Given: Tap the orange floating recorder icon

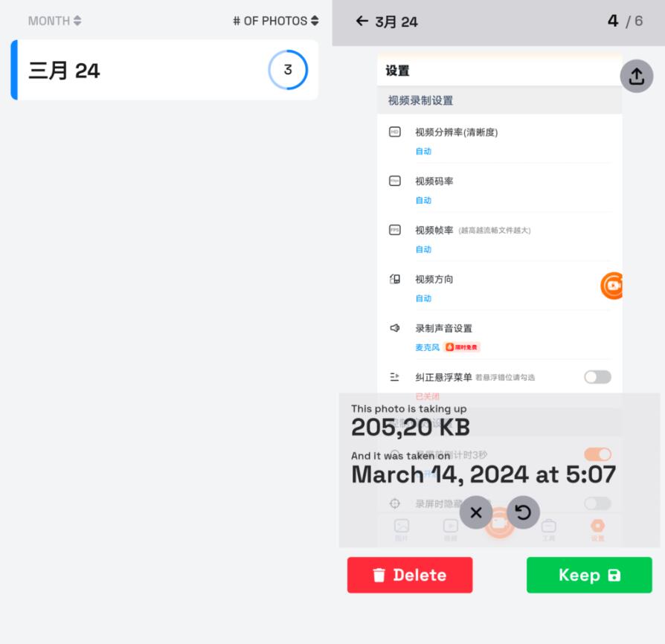Looking at the screenshot, I should (611, 286).
